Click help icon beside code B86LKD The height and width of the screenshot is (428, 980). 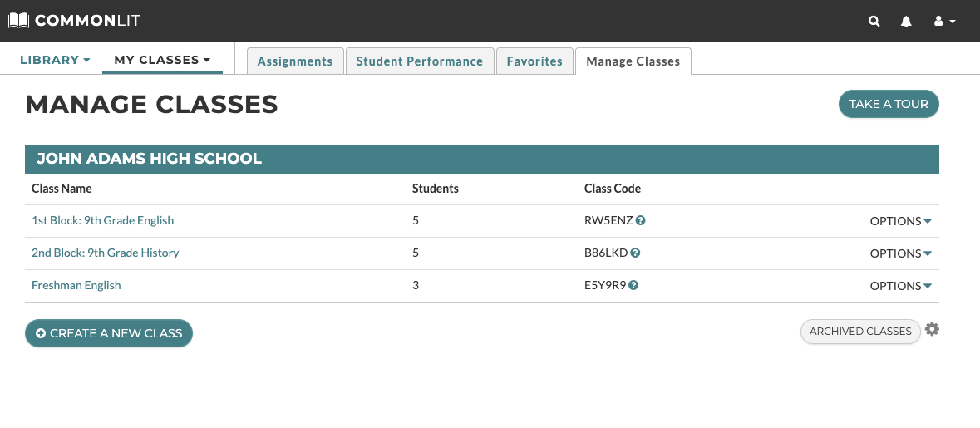636,253
